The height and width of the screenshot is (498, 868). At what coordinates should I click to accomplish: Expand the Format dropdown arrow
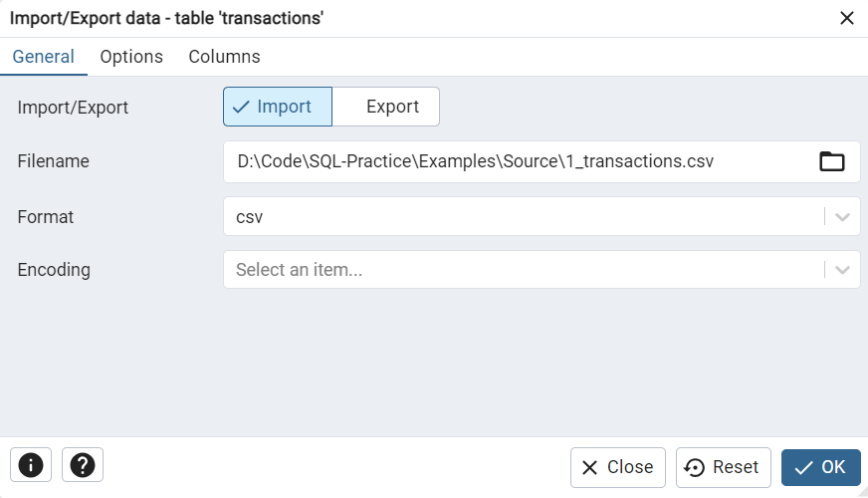point(842,216)
